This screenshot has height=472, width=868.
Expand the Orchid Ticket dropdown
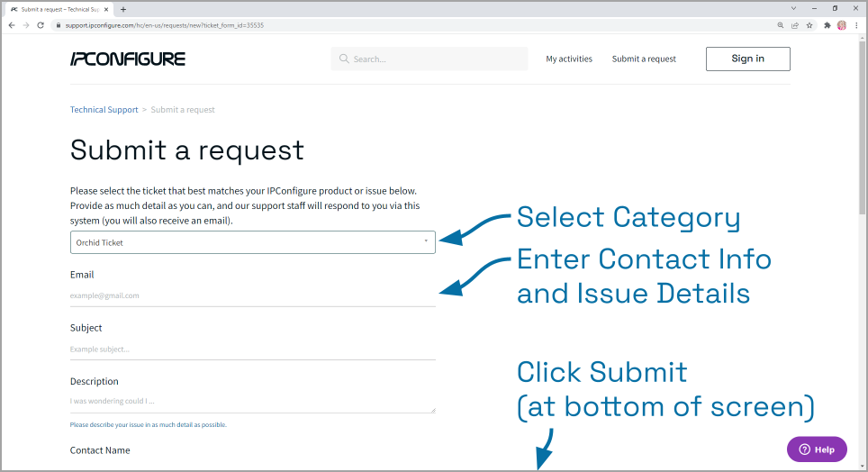252,242
